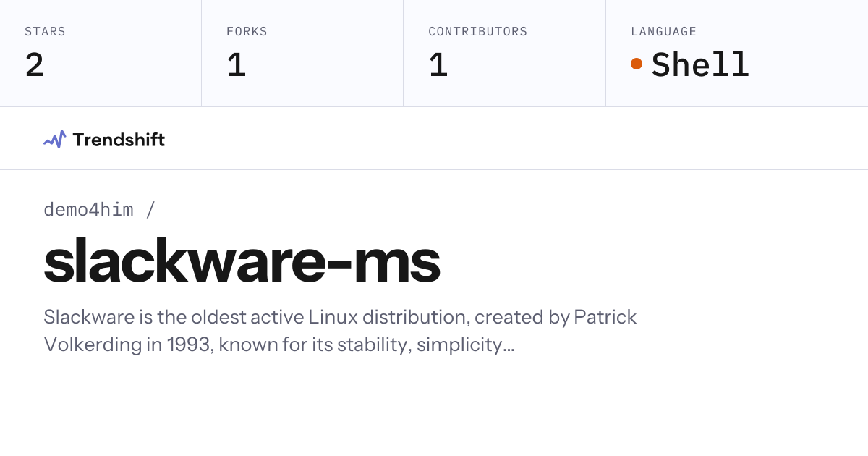
Task: Select the demo4him owner name
Action: [x=88, y=210]
